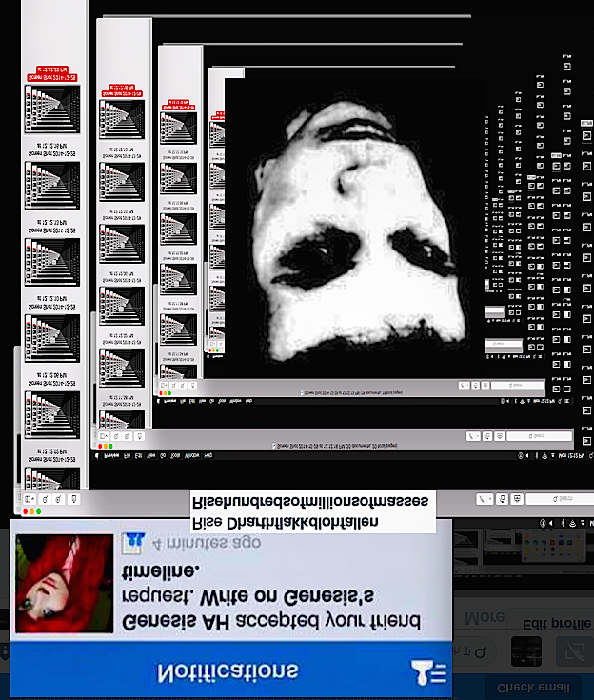Open Window menu in the larger menu bar
Viewport: 594px width, 700px height.
(192, 456)
